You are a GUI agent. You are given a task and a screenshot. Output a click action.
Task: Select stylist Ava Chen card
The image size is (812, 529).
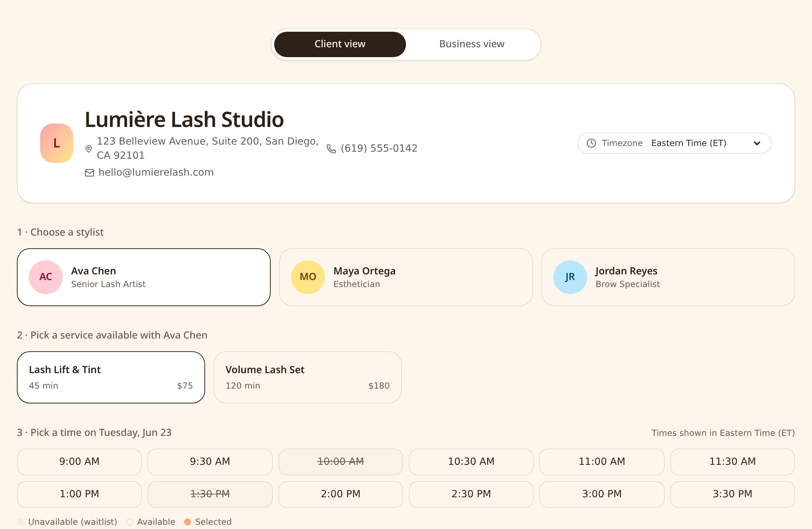click(144, 277)
